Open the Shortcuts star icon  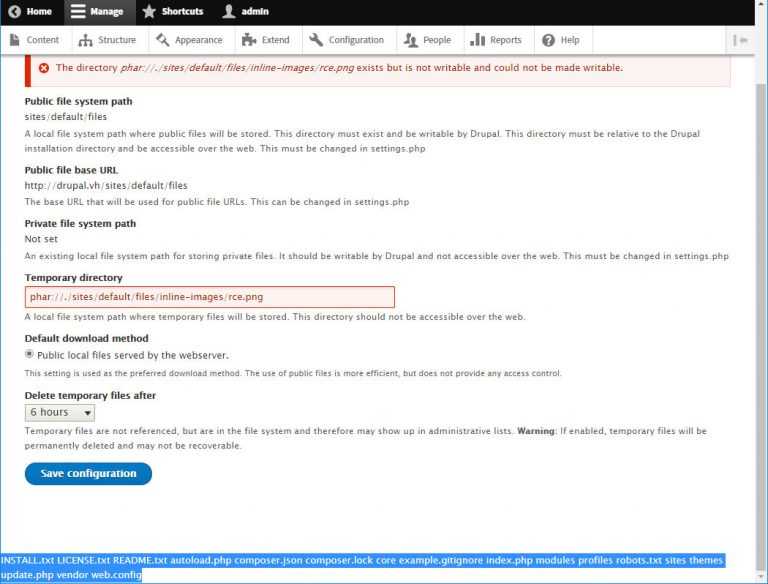pyautogui.click(x=149, y=11)
